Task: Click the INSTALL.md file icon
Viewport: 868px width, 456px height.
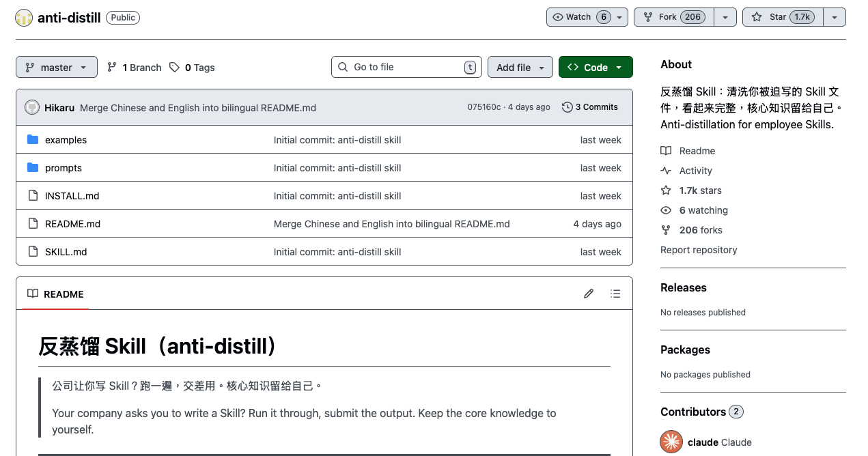Action: (x=33, y=195)
